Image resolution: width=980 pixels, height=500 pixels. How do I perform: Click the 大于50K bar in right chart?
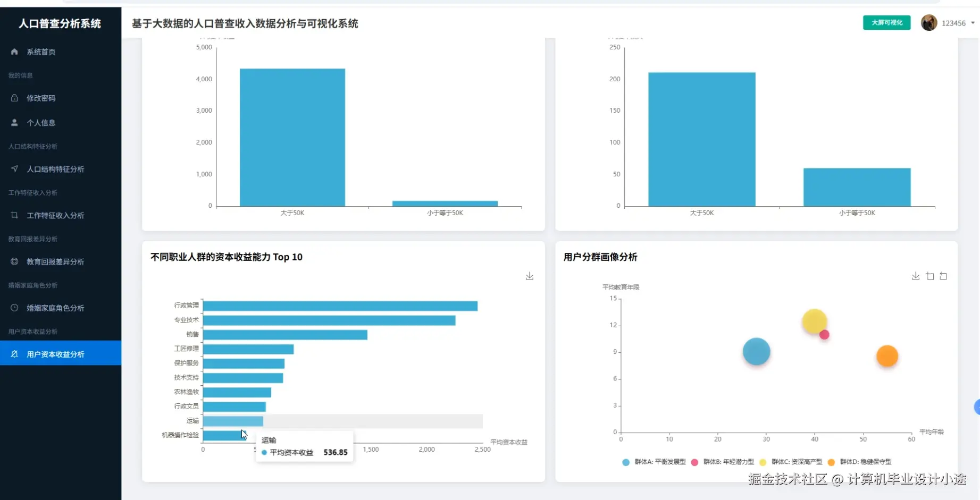click(x=702, y=139)
